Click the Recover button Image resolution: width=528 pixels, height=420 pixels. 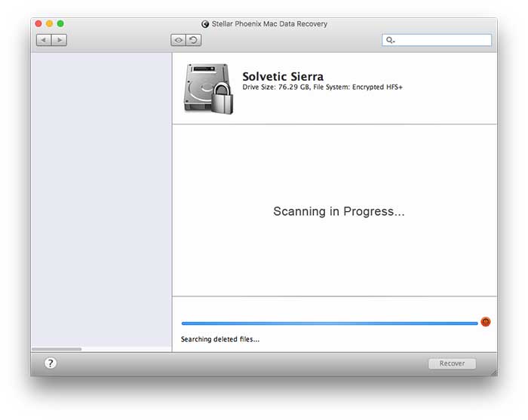coord(452,363)
